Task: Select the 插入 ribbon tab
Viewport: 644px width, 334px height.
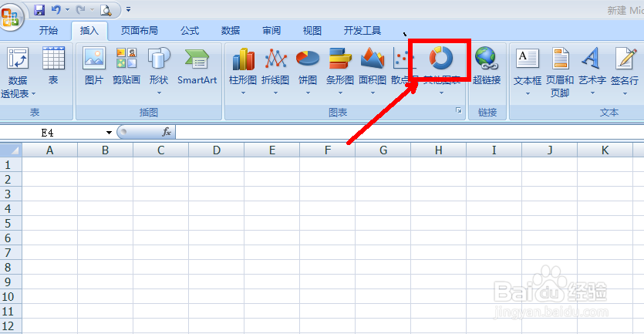Action: coord(89,31)
